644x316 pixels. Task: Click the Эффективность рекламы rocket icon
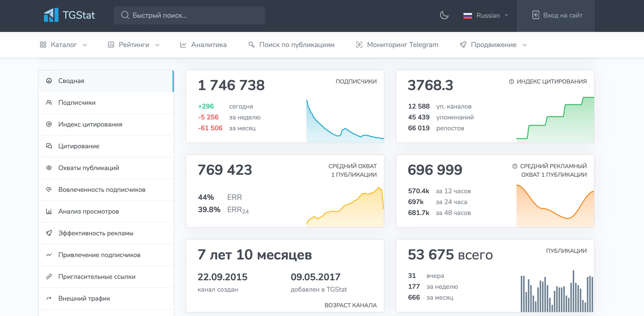(x=49, y=233)
